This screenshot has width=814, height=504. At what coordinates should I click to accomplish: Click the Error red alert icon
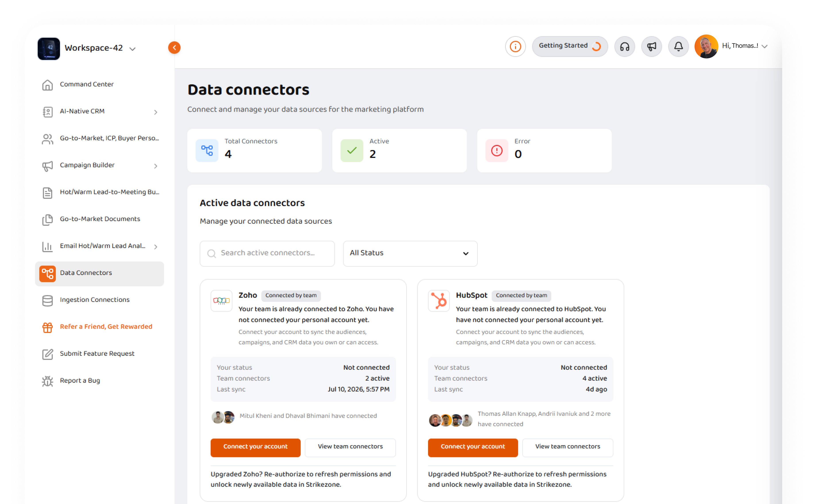497,150
